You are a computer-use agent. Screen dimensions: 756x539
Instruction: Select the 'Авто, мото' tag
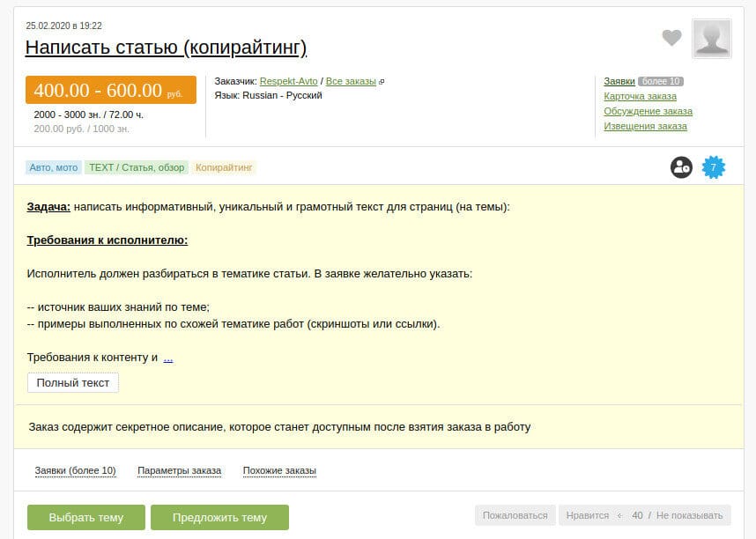tap(54, 166)
